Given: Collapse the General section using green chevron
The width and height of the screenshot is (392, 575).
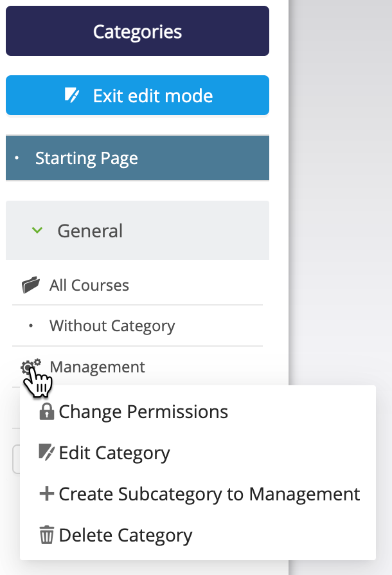Looking at the screenshot, I should tap(37, 230).
